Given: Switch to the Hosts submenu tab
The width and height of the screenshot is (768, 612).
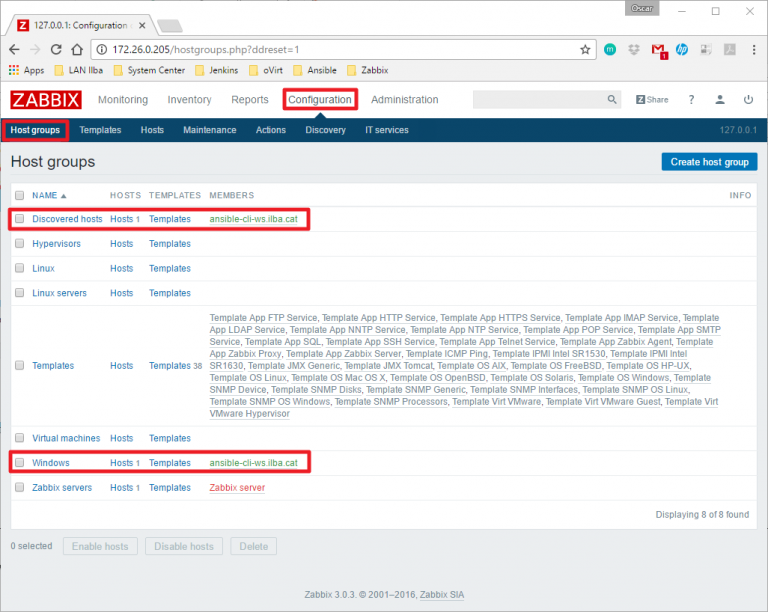Looking at the screenshot, I should [152, 130].
